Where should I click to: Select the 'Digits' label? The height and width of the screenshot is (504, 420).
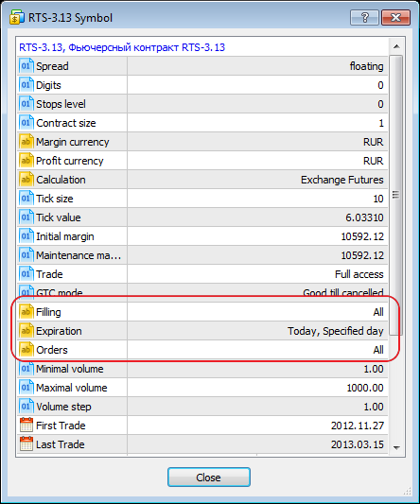coord(48,85)
